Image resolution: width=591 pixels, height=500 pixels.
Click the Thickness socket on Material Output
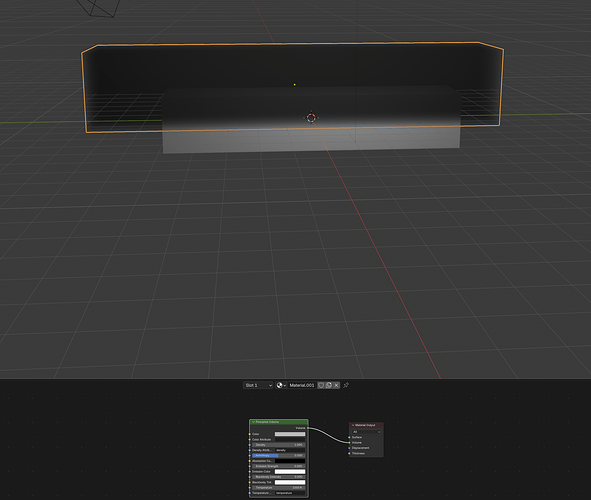[x=349, y=453]
